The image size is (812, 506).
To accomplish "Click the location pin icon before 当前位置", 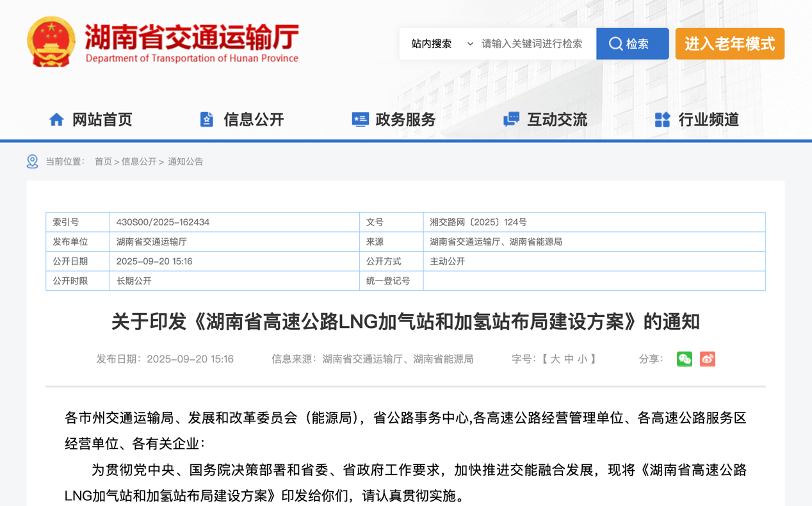I will click(x=32, y=161).
